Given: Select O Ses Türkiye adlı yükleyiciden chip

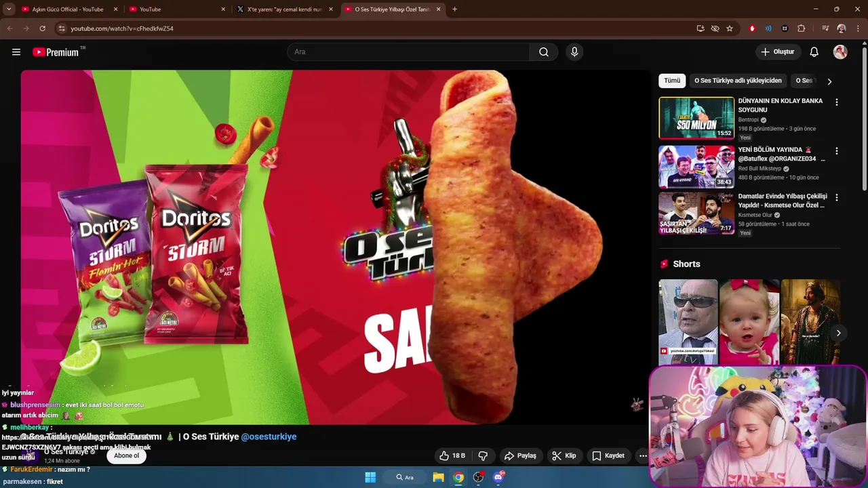Looking at the screenshot, I should (738, 81).
